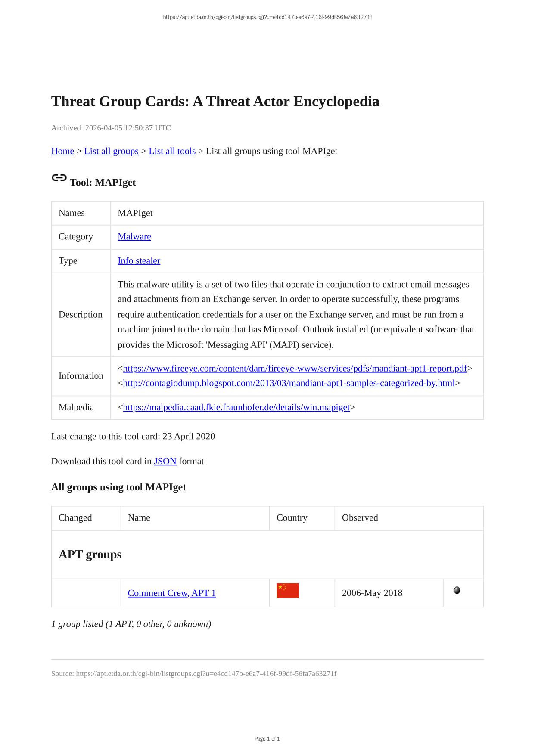Click the dark sphere status icon
The height and width of the screenshot is (756, 535).
(457, 590)
